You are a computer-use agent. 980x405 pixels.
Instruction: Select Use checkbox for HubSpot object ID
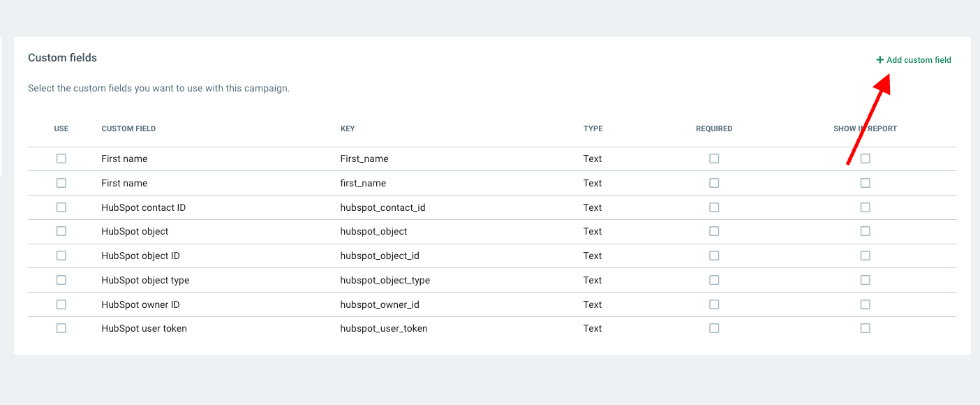pyautogui.click(x=61, y=256)
